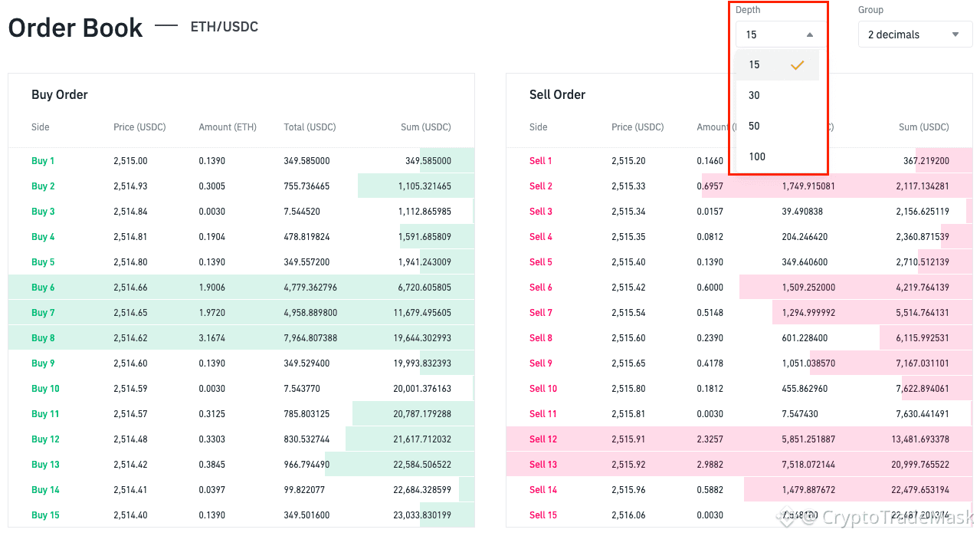Click the Sell 12 price 2,515.91
This screenshot has width=980, height=536.
[x=628, y=439]
